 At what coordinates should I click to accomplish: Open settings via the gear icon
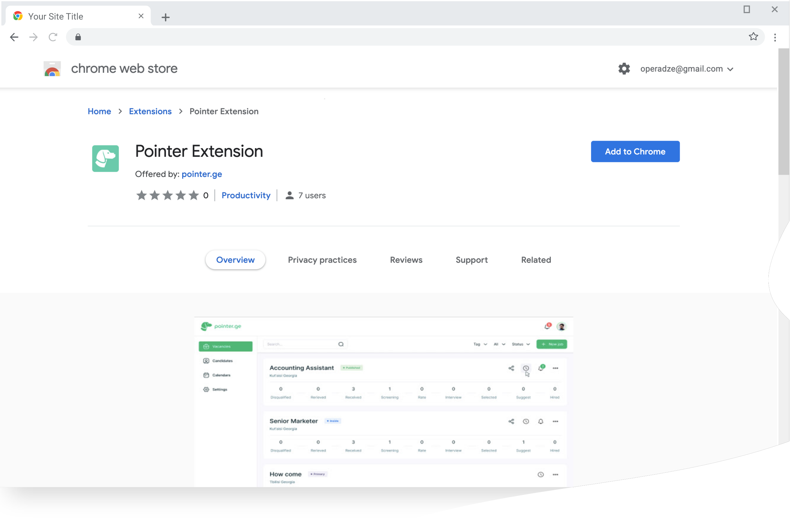[624, 69]
